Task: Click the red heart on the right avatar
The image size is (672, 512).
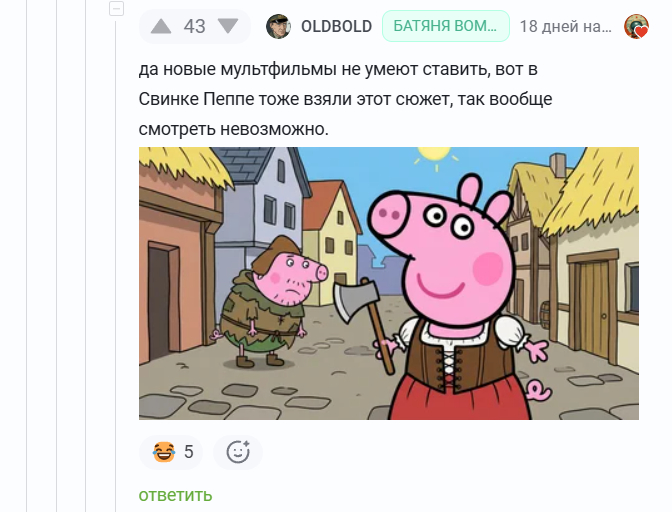Action: pyautogui.click(x=642, y=32)
